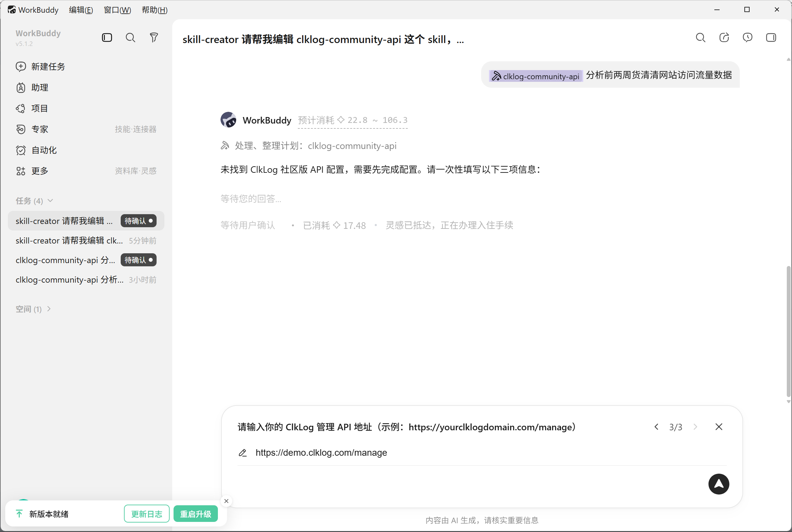792x532 pixels.
Task: Click the 技能·连接器 label
Action: click(135, 129)
